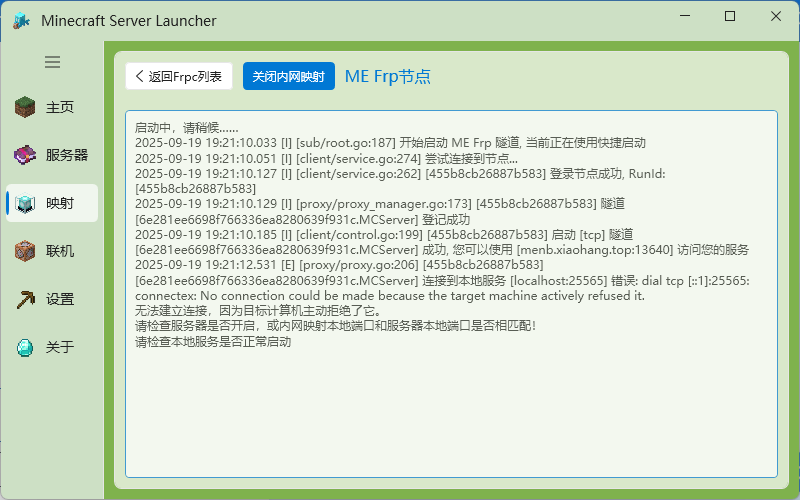The width and height of the screenshot is (800, 500).
Task: Click the enchanting table Server icon
Action: (x=25, y=155)
